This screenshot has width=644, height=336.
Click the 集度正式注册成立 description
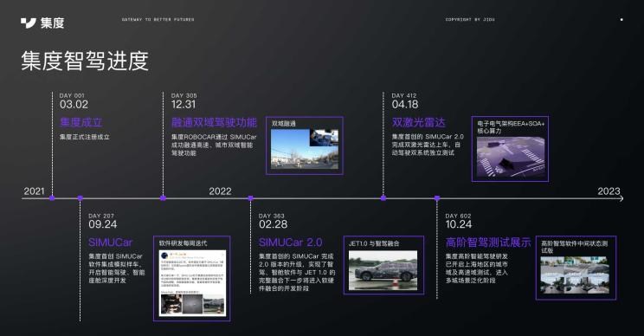(x=85, y=137)
